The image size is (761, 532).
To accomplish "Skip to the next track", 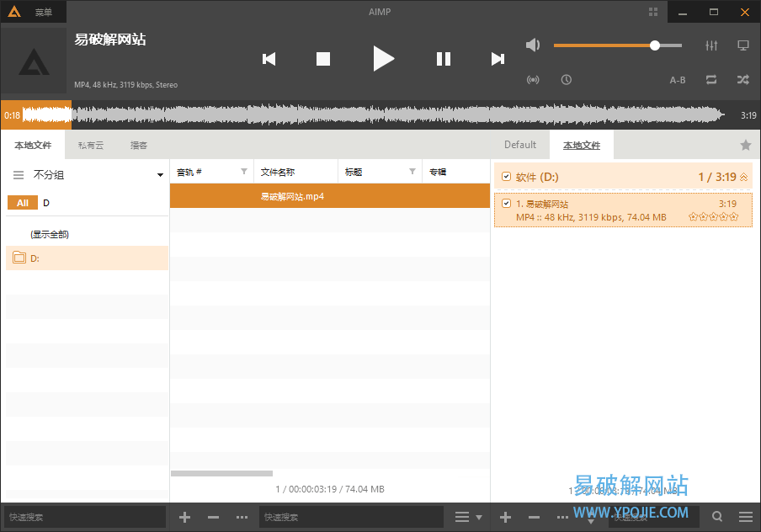I will click(498, 59).
